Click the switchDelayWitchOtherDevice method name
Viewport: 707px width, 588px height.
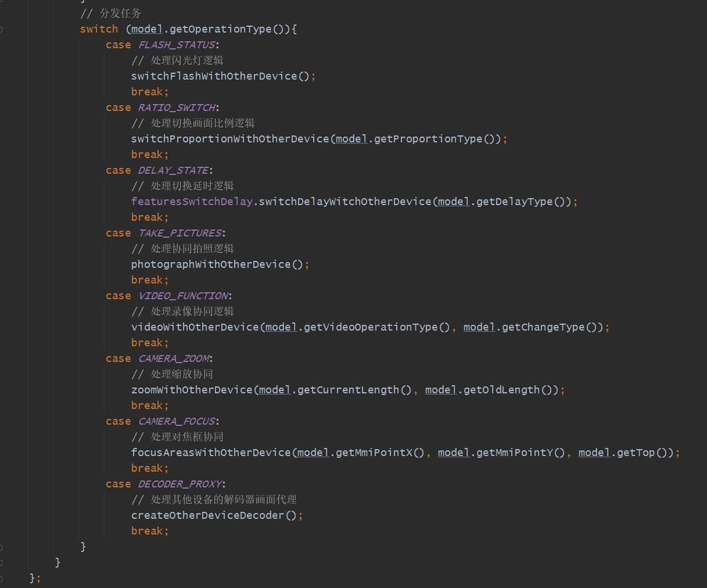point(345,201)
